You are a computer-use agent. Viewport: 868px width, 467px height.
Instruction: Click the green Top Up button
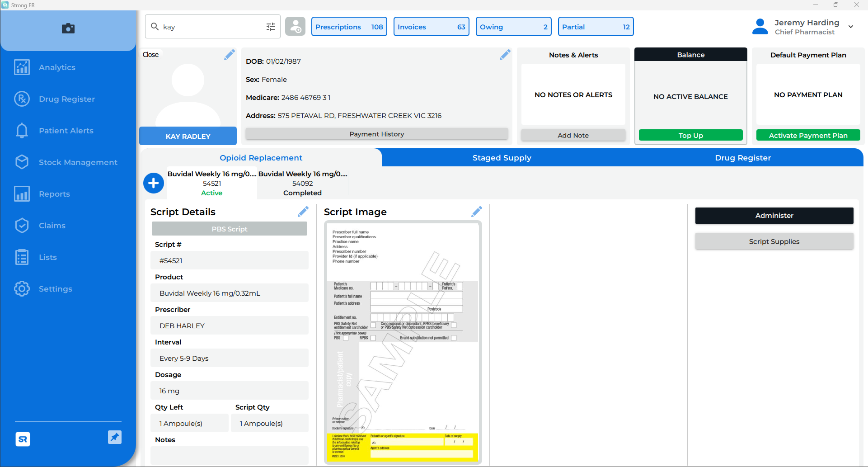pyautogui.click(x=690, y=135)
